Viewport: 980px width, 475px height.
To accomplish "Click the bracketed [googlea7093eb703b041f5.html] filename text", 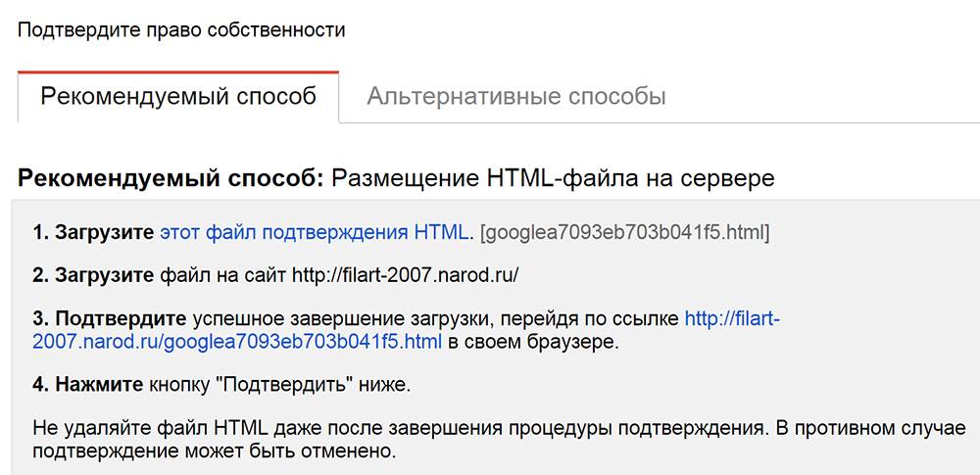I will [x=625, y=233].
